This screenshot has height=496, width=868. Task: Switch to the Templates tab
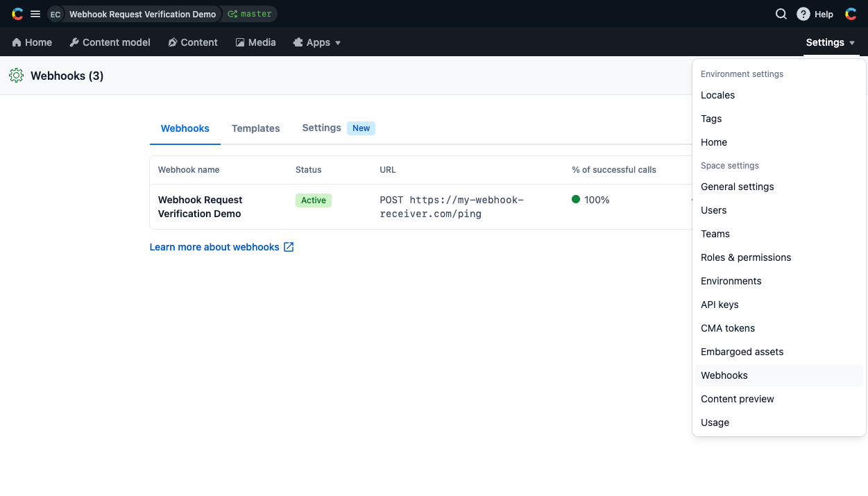(255, 128)
